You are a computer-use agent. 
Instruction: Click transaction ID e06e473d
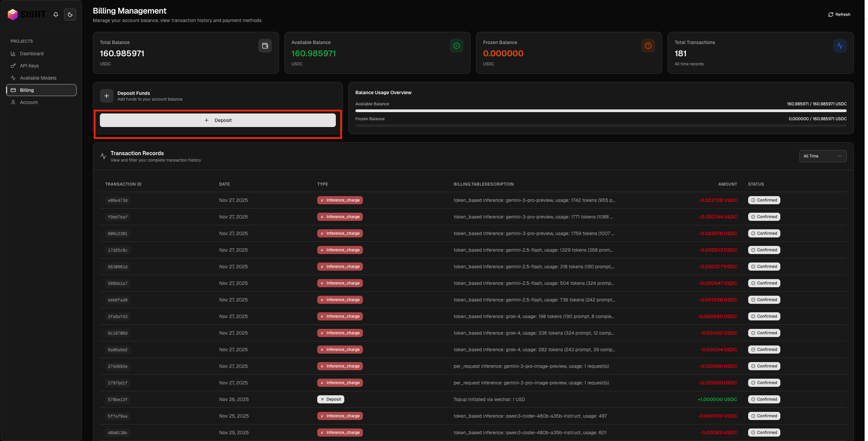point(118,201)
